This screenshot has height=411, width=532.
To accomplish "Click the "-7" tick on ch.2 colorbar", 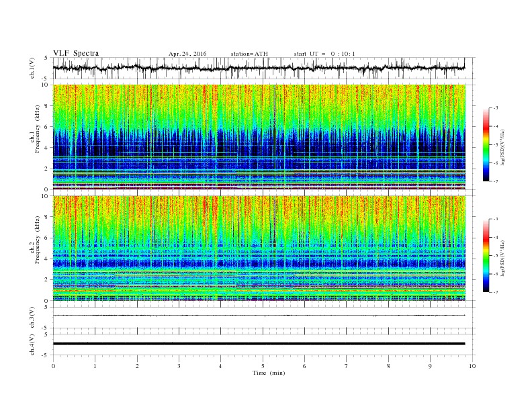I will click(496, 292).
